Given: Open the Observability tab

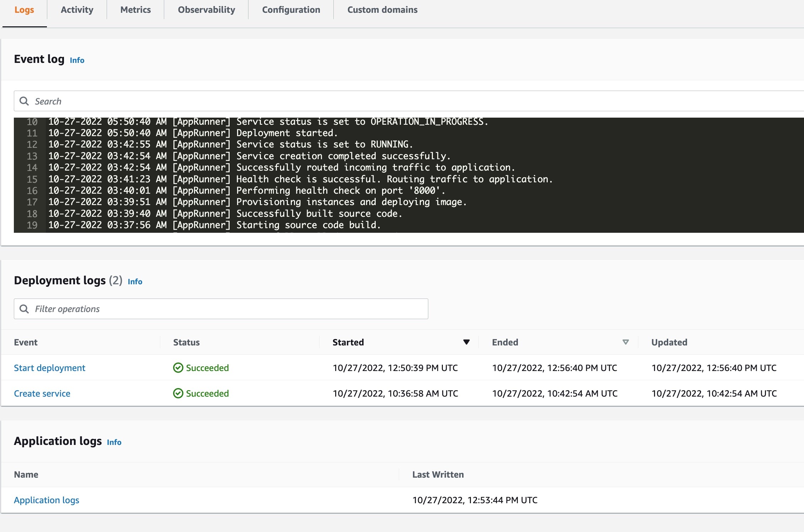Looking at the screenshot, I should [x=207, y=10].
